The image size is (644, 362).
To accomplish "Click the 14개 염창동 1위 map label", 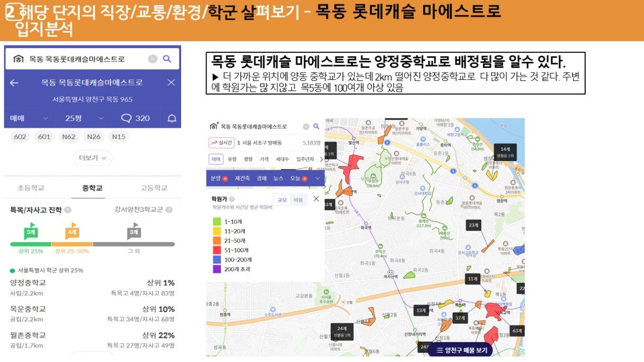I will [505, 152].
